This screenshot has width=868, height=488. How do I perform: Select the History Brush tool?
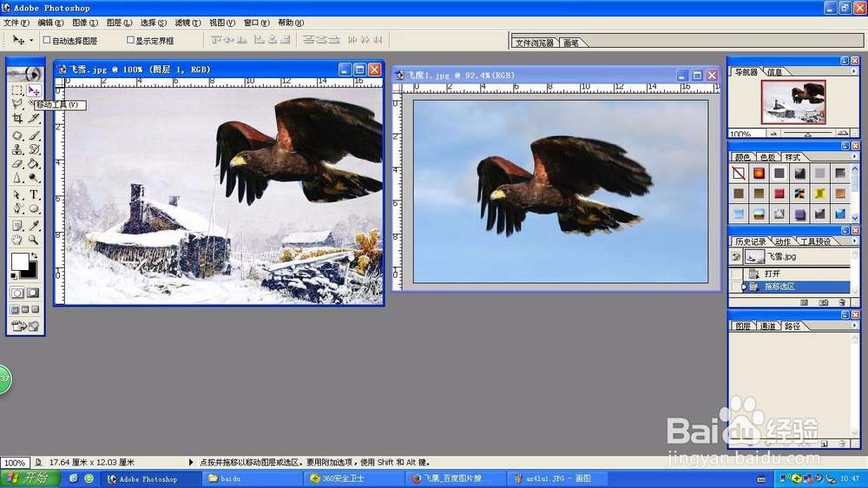[34, 149]
